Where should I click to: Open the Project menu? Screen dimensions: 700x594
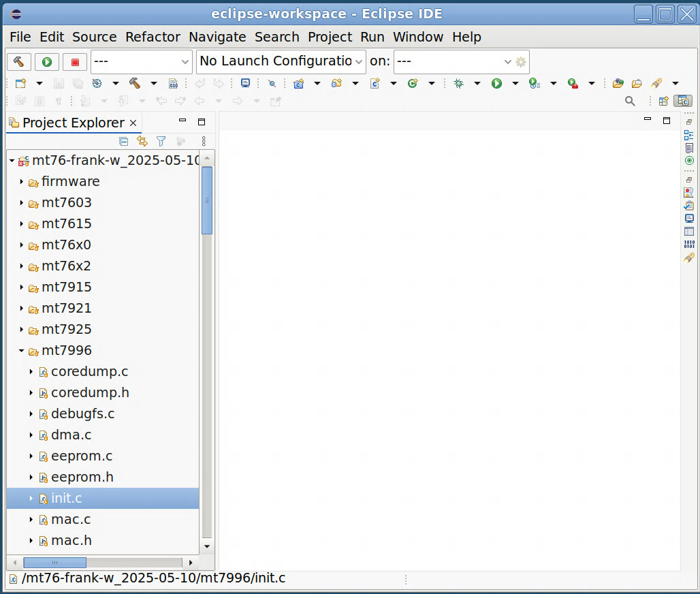pyautogui.click(x=330, y=37)
